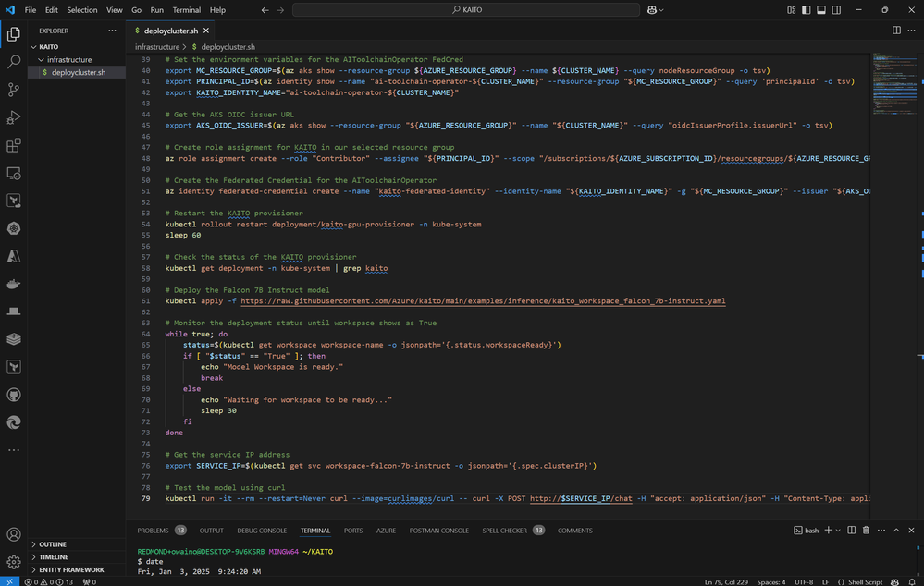Click the KAITO search command box
Screen dimensions: 924x586
[x=466, y=10]
